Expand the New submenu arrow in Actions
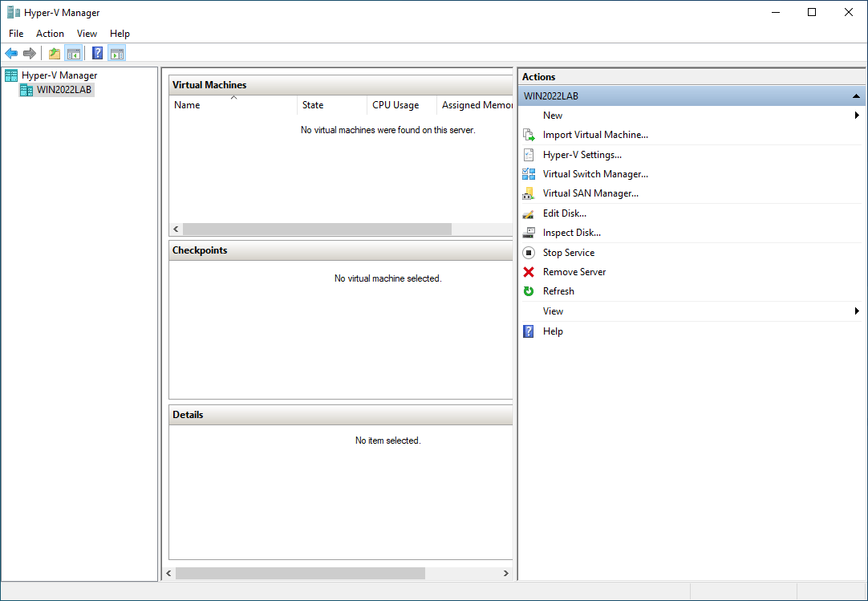868x601 pixels. pos(857,116)
